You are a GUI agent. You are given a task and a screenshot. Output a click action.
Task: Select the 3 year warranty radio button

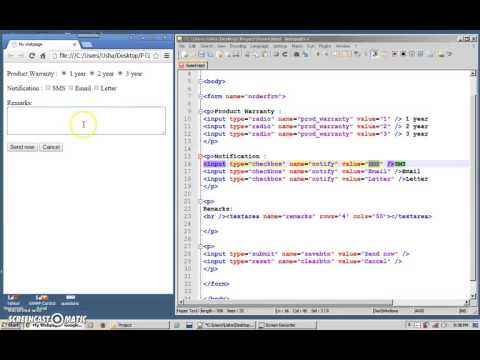[120, 73]
